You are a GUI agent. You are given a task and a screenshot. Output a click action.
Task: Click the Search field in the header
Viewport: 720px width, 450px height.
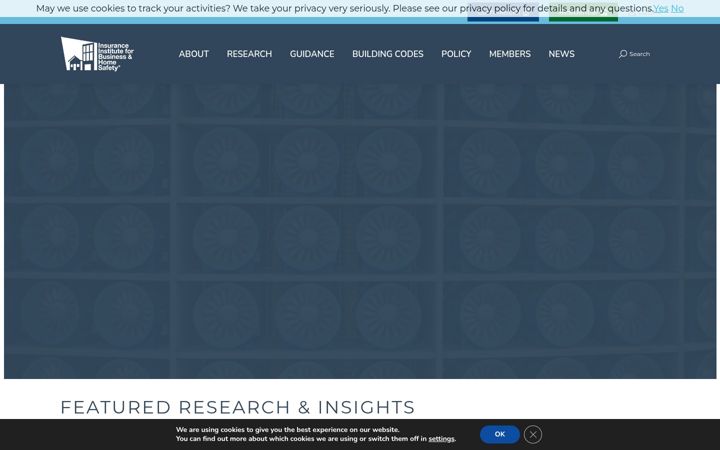coord(640,54)
